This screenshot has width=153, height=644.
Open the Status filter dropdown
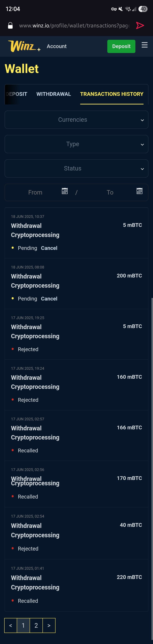coord(76,168)
